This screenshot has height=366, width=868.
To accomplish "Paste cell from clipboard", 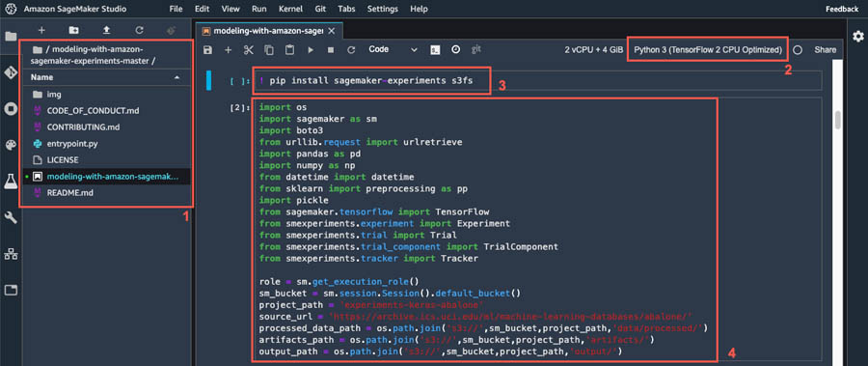I will pos(289,50).
